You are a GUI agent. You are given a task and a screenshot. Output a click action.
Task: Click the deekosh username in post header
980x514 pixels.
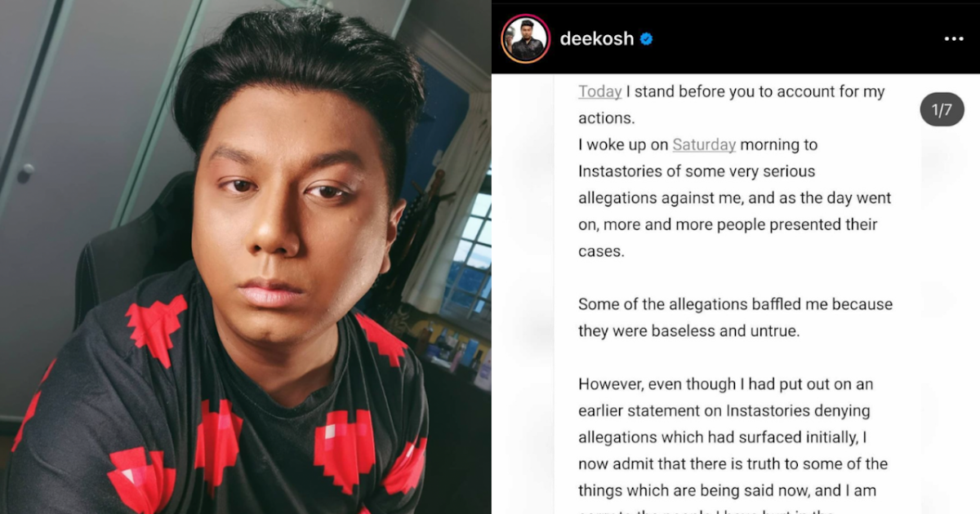[x=596, y=39]
